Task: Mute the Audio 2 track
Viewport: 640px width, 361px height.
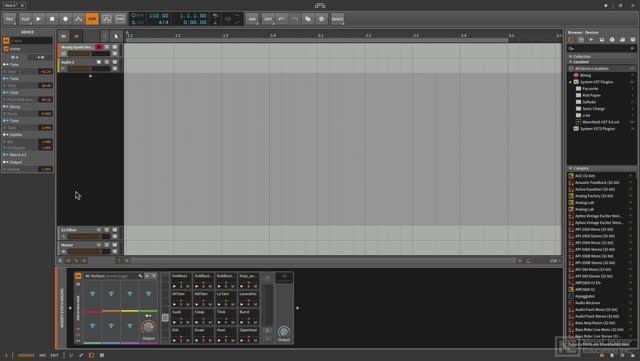Action: [x=115, y=62]
